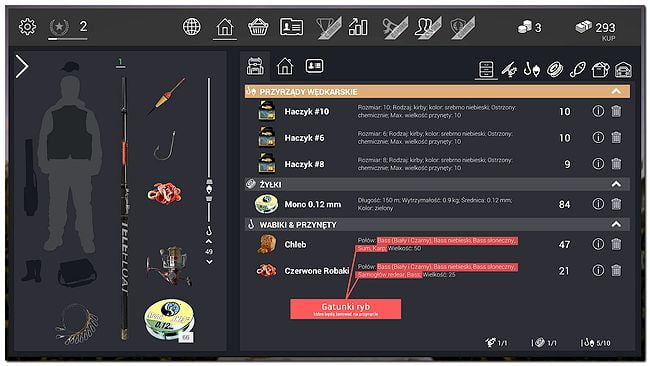
Task: Select Haczyk #10 row
Action: [x=437, y=111]
